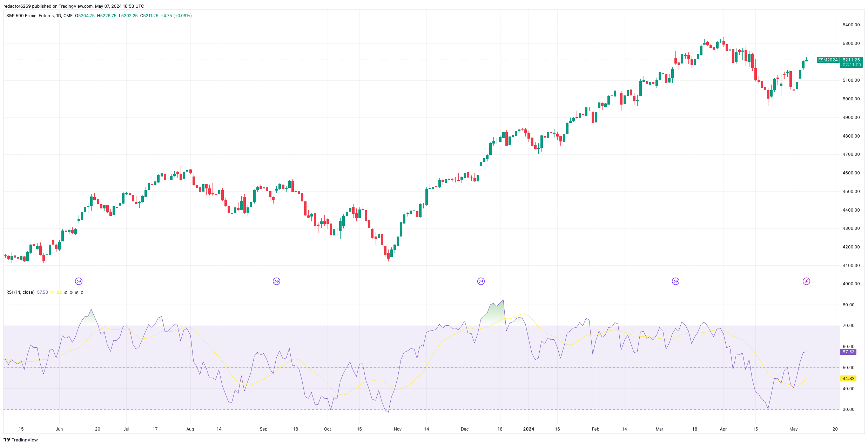Image resolution: width=868 pixels, height=446 pixels.
Task: Click the lightning bolt event icon near May
Action: pos(806,281)
